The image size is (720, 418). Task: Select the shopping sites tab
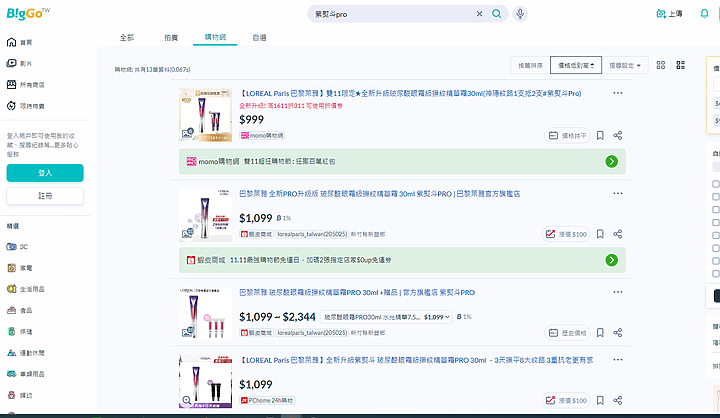(215, 37)
